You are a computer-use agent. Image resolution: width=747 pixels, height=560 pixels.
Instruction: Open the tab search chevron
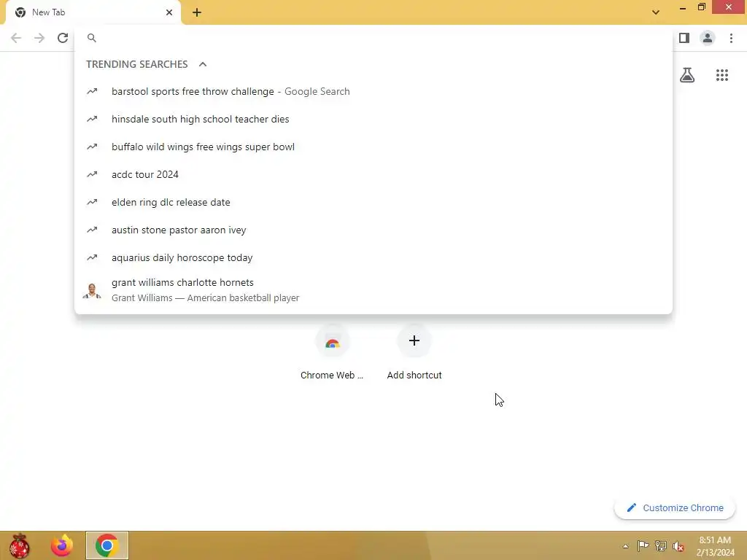click(656, 12)
